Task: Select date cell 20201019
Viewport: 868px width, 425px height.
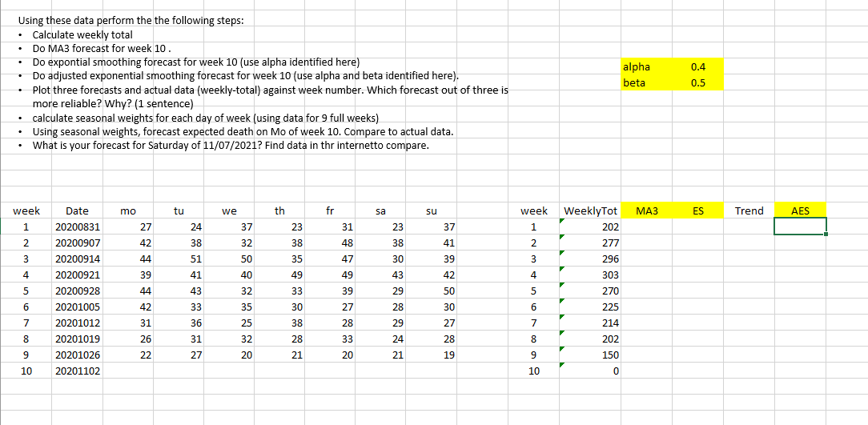Action: [78, 339]
